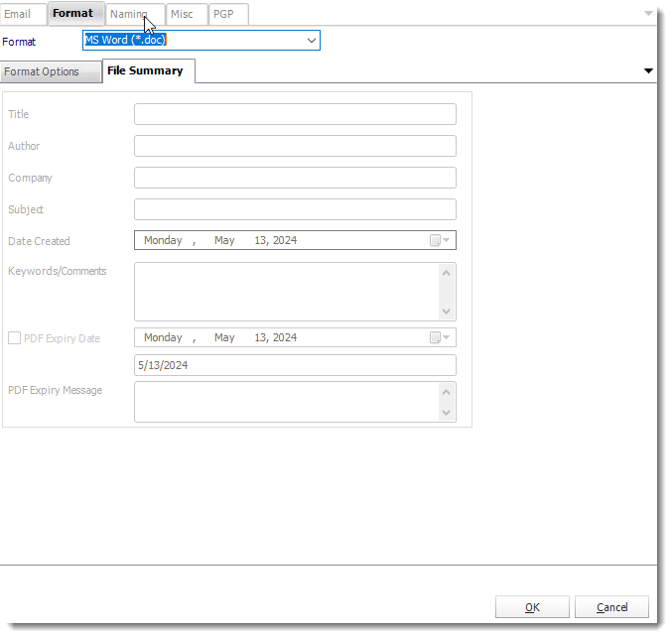Open top tab strip overflow arrow
The image size is (672, 638).
tap(648, 13)
